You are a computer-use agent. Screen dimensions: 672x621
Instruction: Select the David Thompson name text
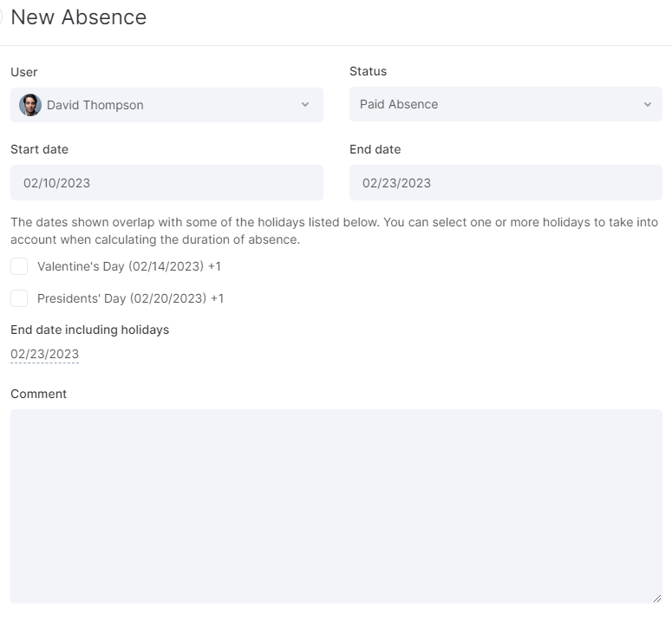click(x=95, y=105)
